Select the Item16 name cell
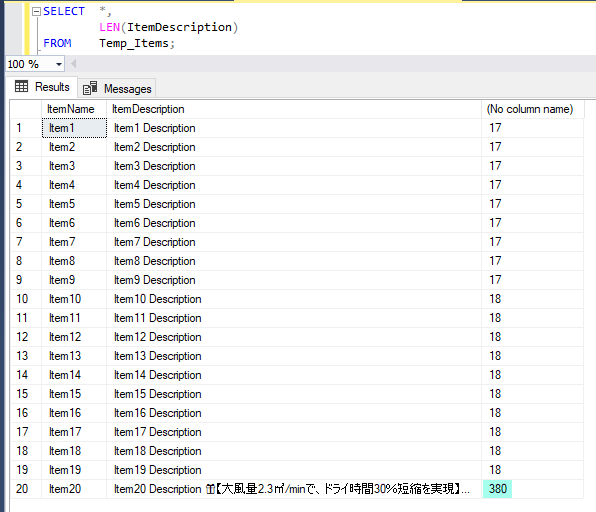Screen dimensions: 596x512 point(74,413)
